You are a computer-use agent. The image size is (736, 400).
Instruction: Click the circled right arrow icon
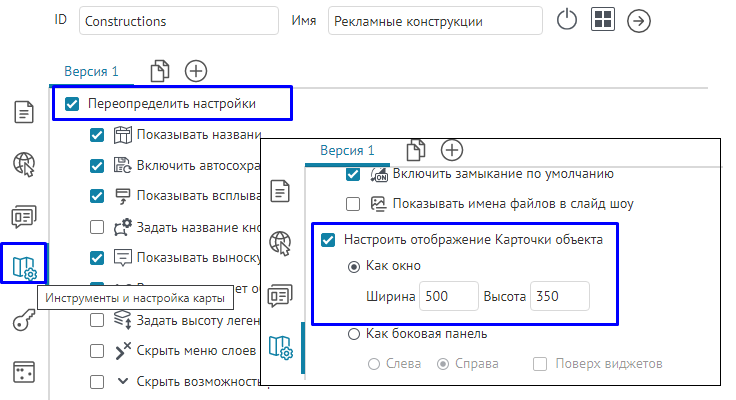pos(638,21)
